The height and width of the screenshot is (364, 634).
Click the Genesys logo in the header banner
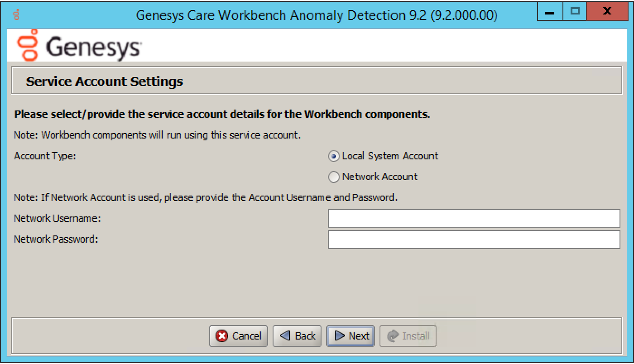coord(79,46)
